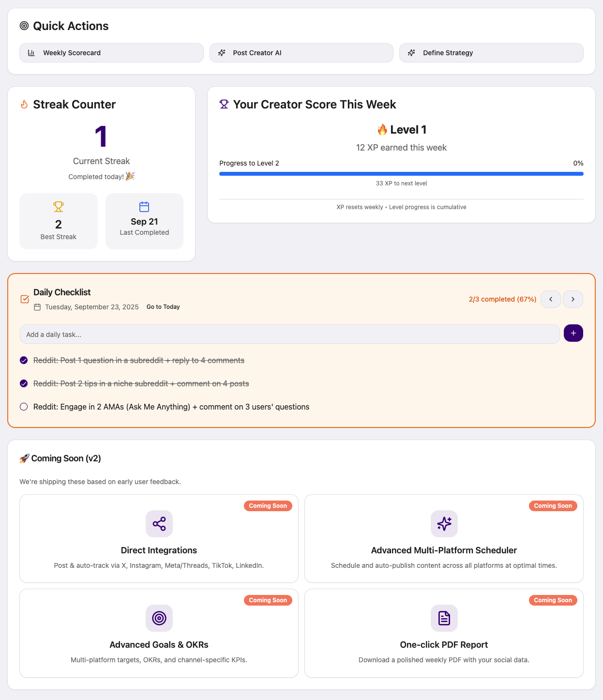Open the Weekly Scorecard quick action
Screen dimensions: 603x700
click(111, 53)
